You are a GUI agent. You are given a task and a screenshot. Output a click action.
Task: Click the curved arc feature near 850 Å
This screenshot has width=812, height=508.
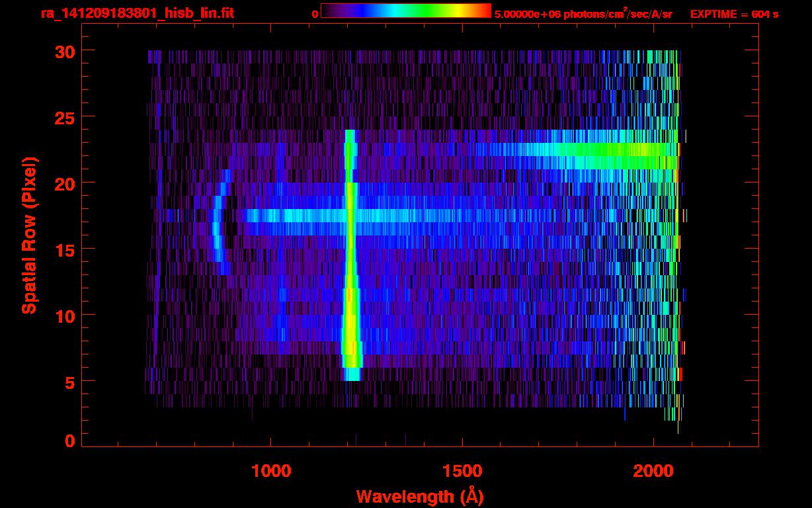coord(221,222)
